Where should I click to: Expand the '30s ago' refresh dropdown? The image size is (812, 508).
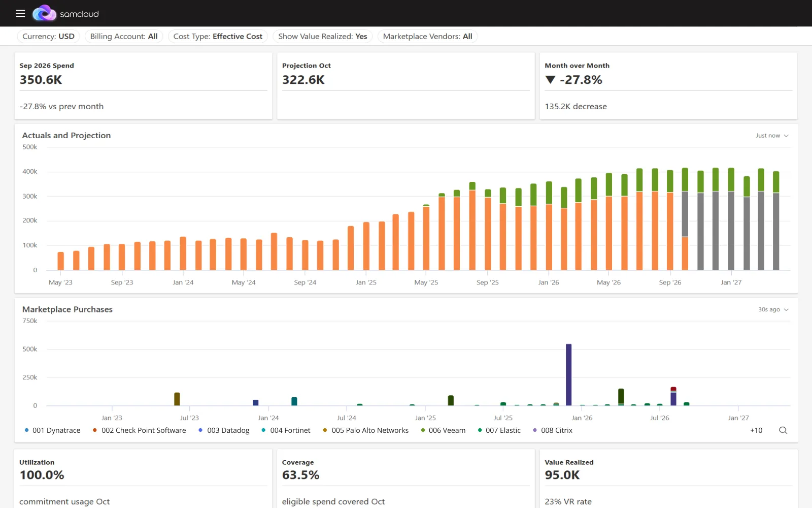pos(773,309)
